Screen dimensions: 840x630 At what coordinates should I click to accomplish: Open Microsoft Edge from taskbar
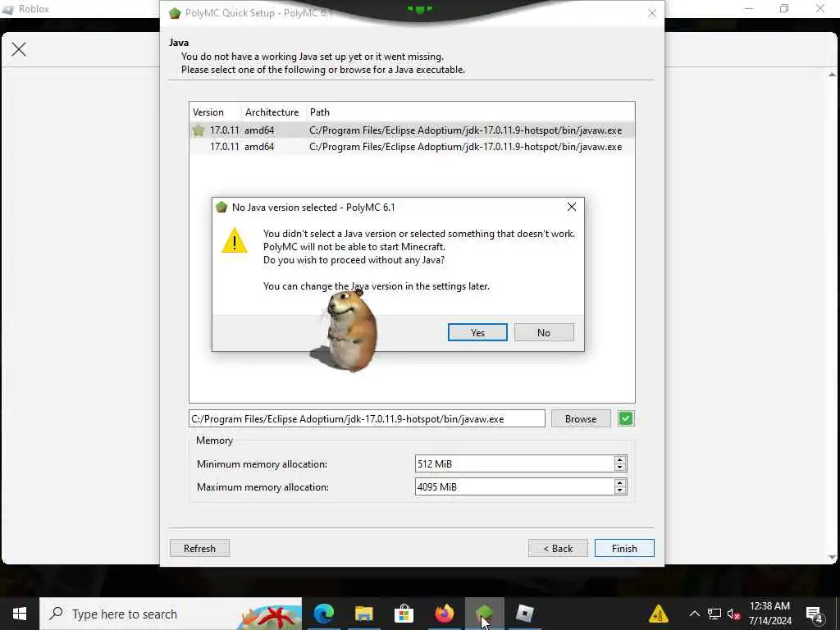(323, 614)
